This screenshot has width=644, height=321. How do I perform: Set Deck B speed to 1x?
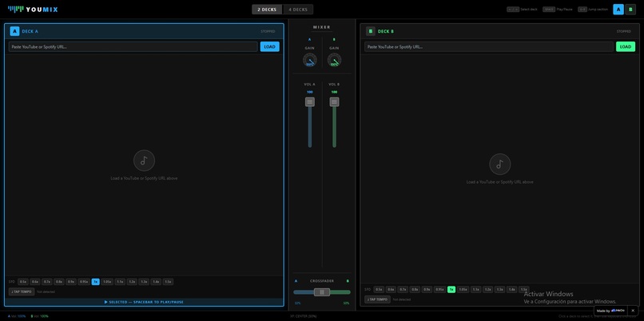(451, 289)
